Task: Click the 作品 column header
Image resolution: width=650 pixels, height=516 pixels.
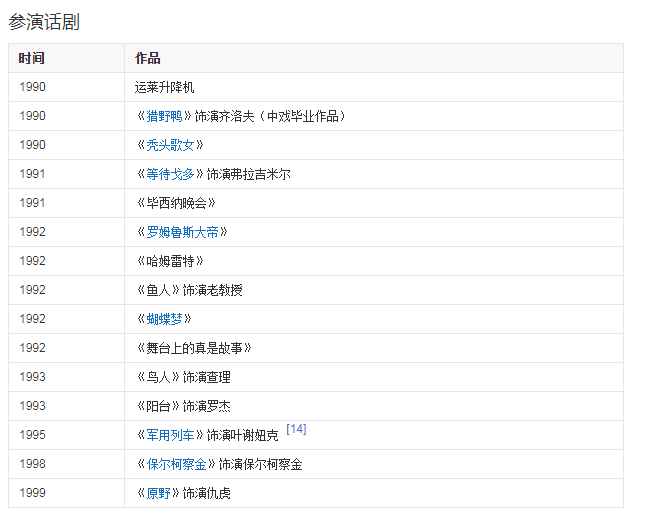Action: [x=148, y=58]
